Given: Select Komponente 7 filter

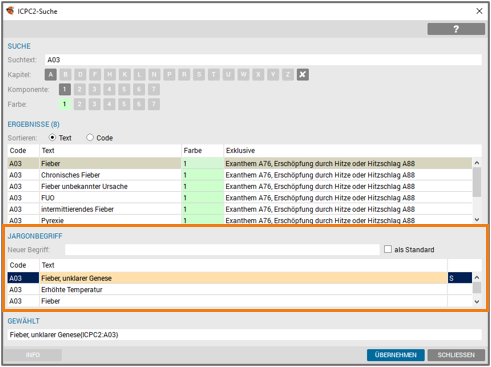Looking at the screenshot, I should click(x=154, y=89).
